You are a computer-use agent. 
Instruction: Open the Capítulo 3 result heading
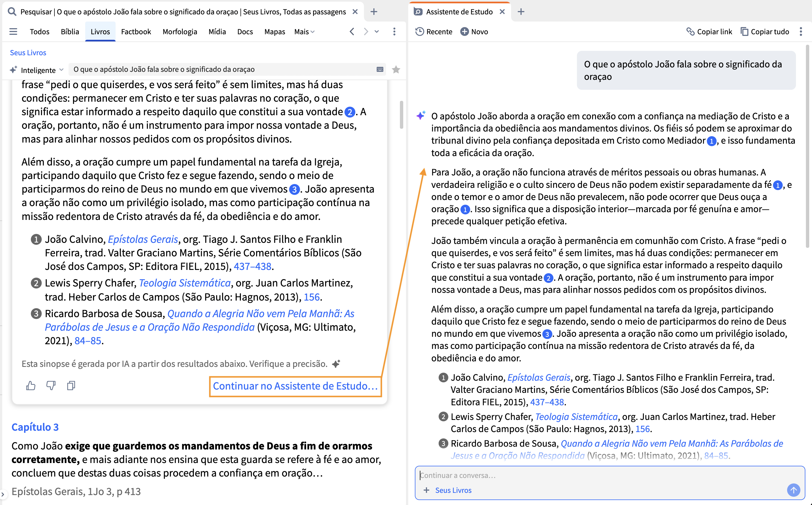tap(35, 427)
